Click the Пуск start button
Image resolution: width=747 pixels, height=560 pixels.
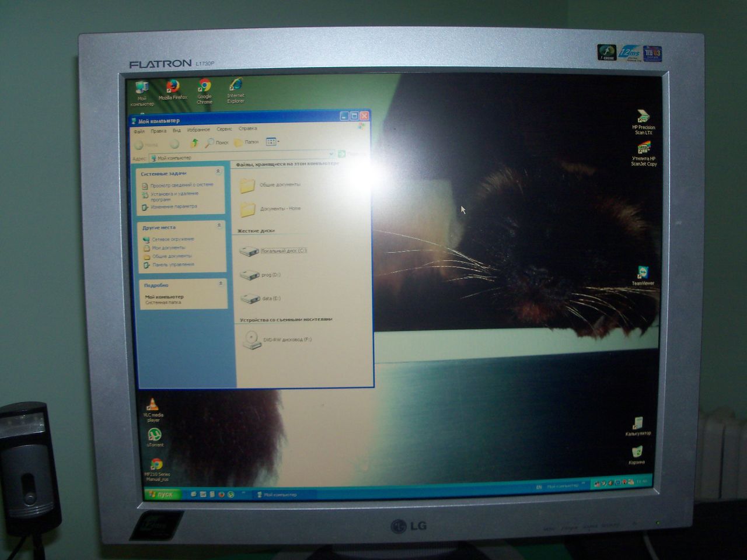click(160, 495)
